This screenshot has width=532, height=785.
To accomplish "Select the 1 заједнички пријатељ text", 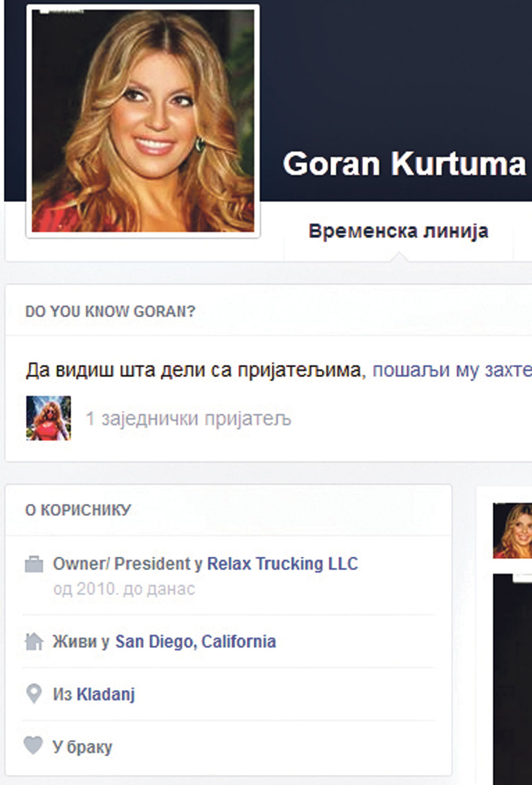I will (x=188, y=419).
